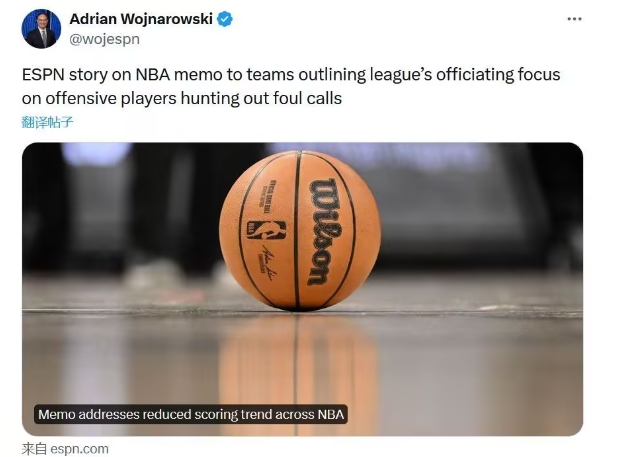Click the blue verified badge
Viewport: 629px width, 457px height.
pyautogui.click(x=225, y=19)
